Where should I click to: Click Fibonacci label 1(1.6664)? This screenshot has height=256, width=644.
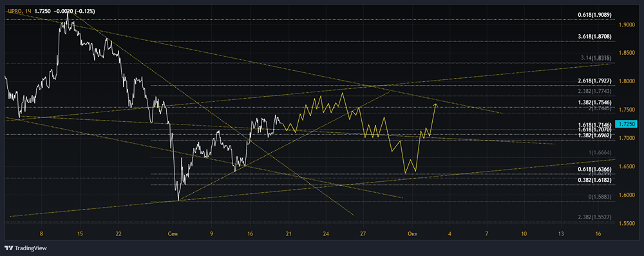click(x=600, y=152)
